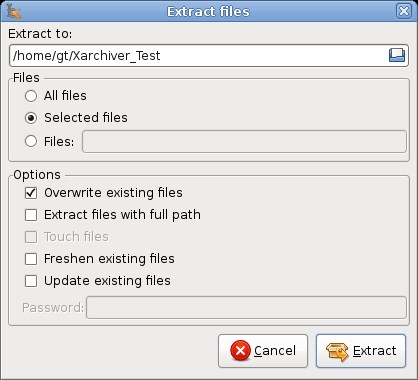418x380 pixels.
Task: Select the Files: pattern radio button
Action: coord(31,141)
